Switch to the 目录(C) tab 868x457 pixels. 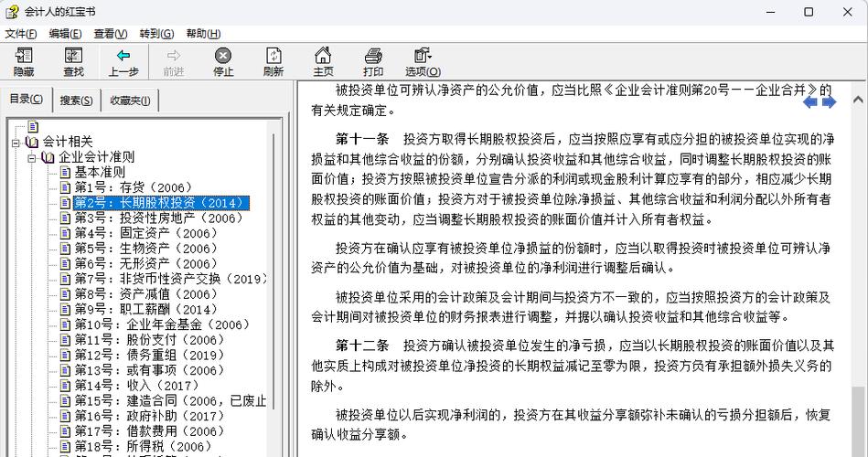(x=26, y=99)
